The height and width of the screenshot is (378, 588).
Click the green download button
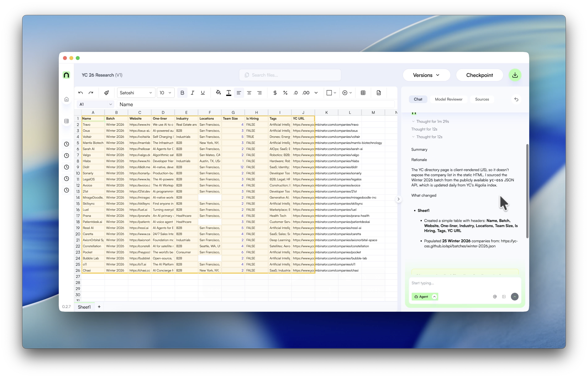tap(515, 75)
